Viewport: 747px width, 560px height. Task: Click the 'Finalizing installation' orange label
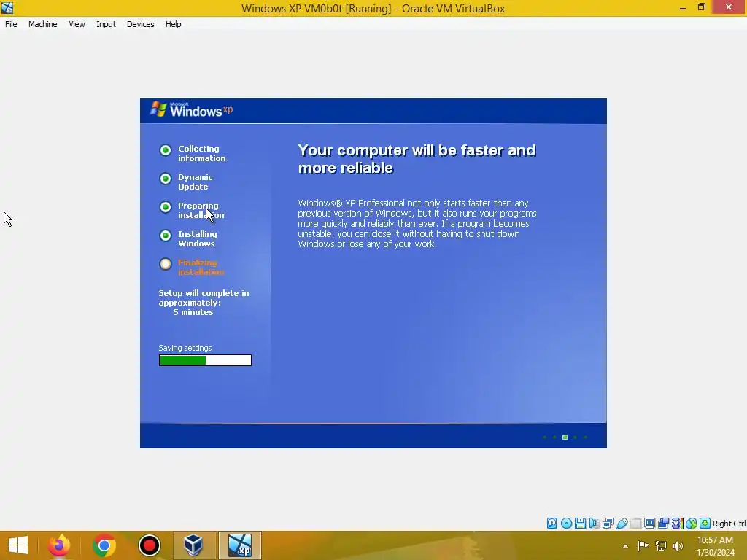click(x=201, y=268)
